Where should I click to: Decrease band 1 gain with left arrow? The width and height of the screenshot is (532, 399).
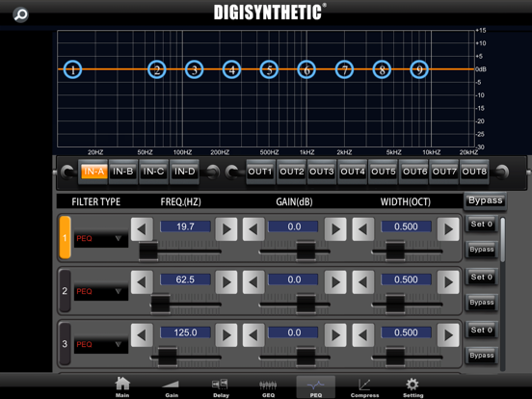(x=253, y=229)
